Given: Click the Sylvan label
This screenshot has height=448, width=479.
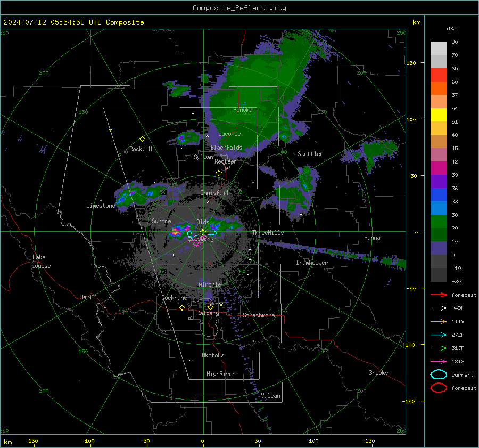Looking at the screenshot, I should pyautogui.click(x=203, y=157).
